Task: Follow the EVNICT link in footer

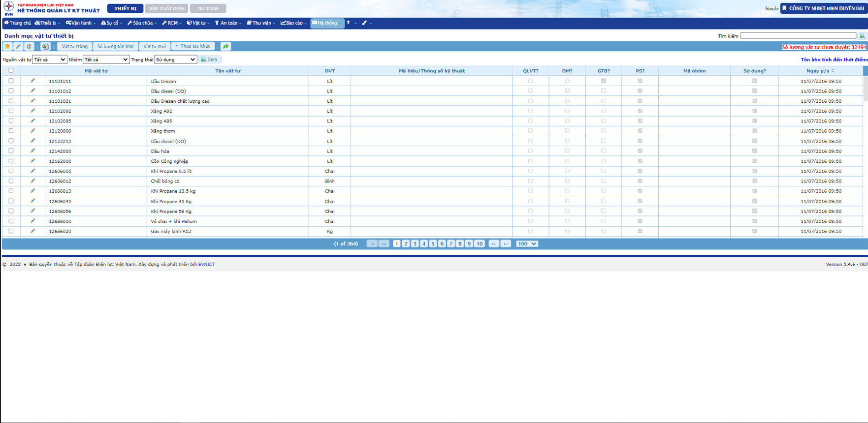Action: 206,264
